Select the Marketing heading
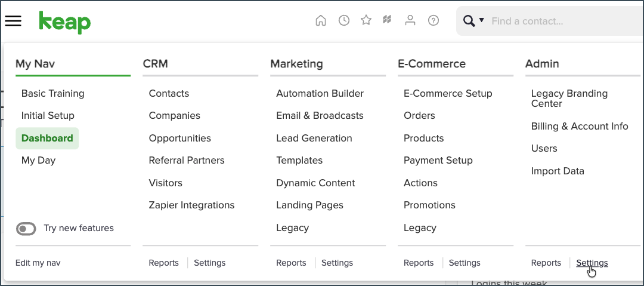This screenshot has height=286, width=644. coord(296,64)
